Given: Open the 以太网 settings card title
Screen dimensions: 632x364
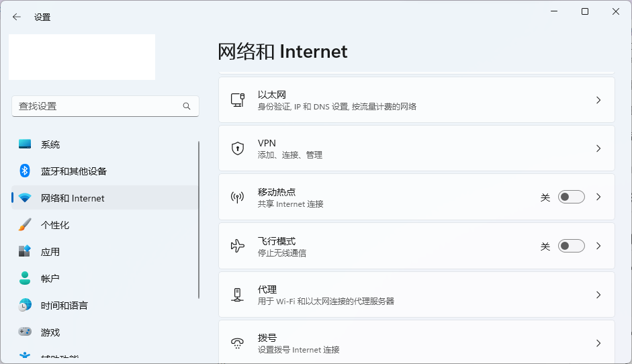Looking at the screenshot, I should pyautogui.click(x=271, y=95).
